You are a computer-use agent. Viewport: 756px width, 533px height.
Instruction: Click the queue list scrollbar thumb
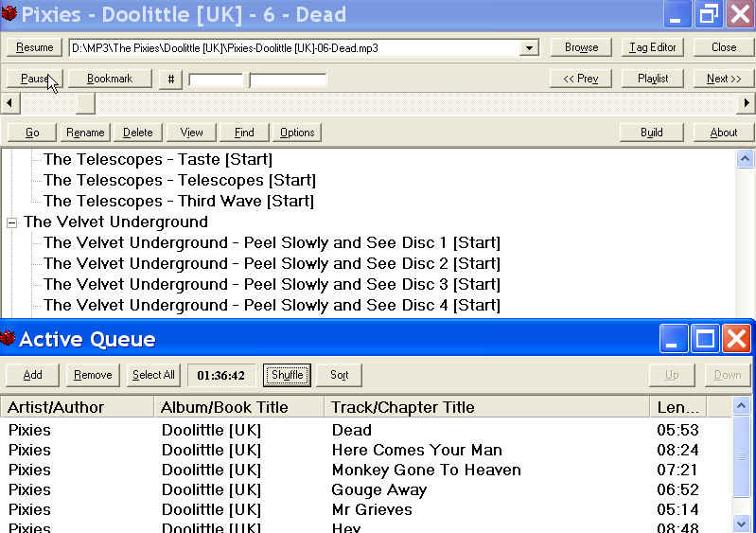(741, 455)
